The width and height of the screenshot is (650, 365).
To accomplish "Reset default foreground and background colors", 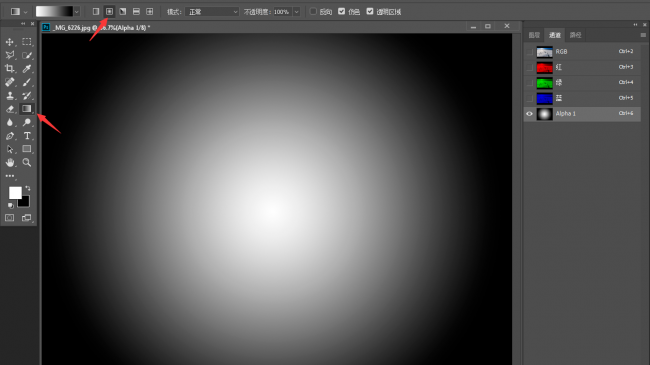I will [x=10, y=205].
